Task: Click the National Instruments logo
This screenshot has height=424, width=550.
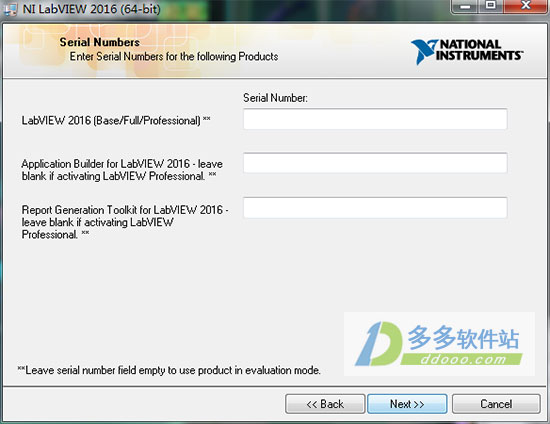Action: coord(467,52)
